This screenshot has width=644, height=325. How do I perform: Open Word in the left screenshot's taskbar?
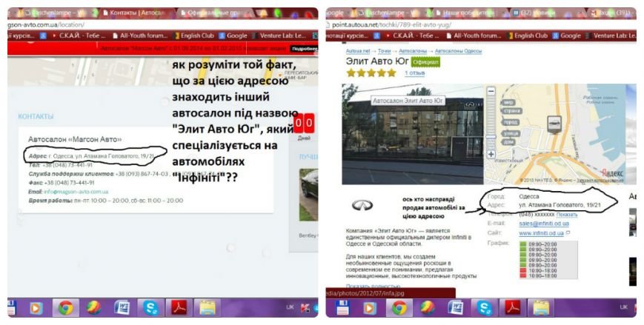(x=122, y=307)
